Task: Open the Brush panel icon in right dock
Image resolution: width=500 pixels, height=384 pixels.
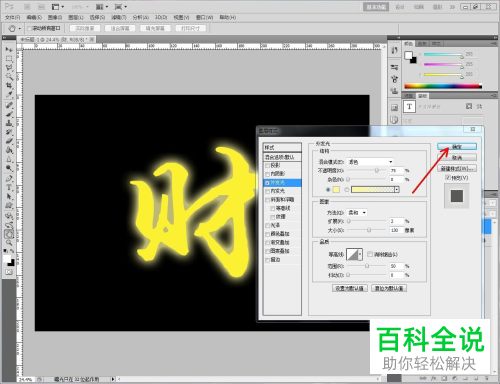Action: coord(394,79)
